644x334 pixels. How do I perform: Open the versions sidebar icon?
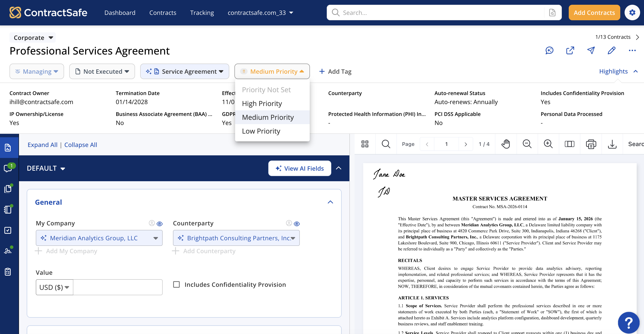pos(8,209)
